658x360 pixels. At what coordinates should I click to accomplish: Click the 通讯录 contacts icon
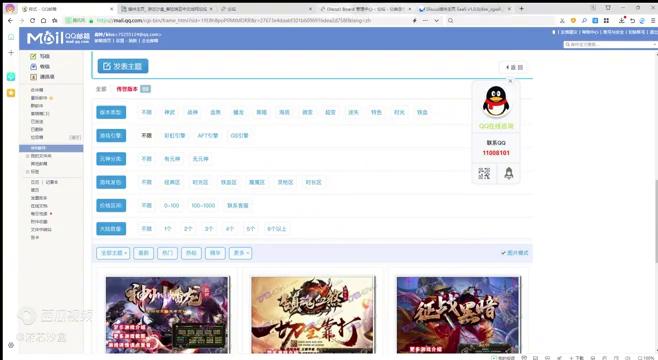33,77
